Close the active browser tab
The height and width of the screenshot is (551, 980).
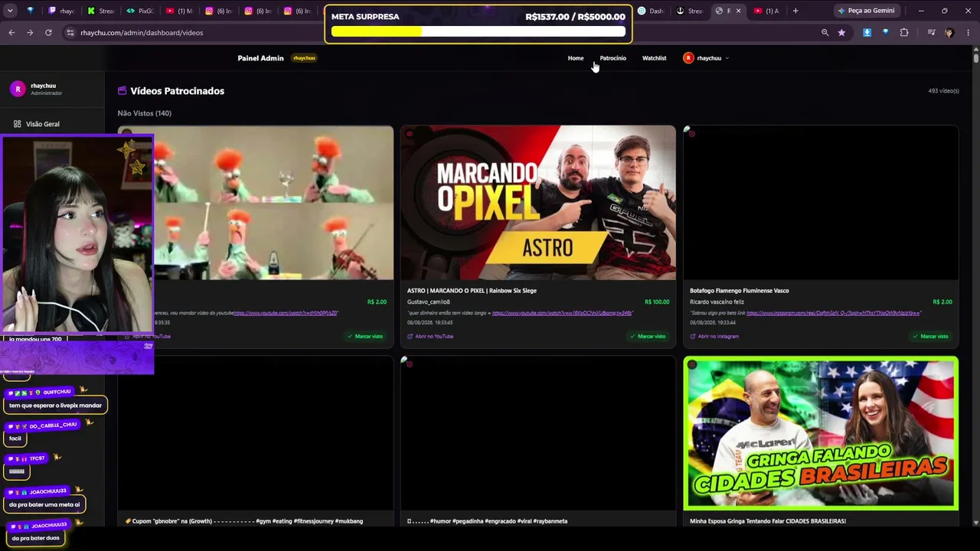(x=738, y=11)
